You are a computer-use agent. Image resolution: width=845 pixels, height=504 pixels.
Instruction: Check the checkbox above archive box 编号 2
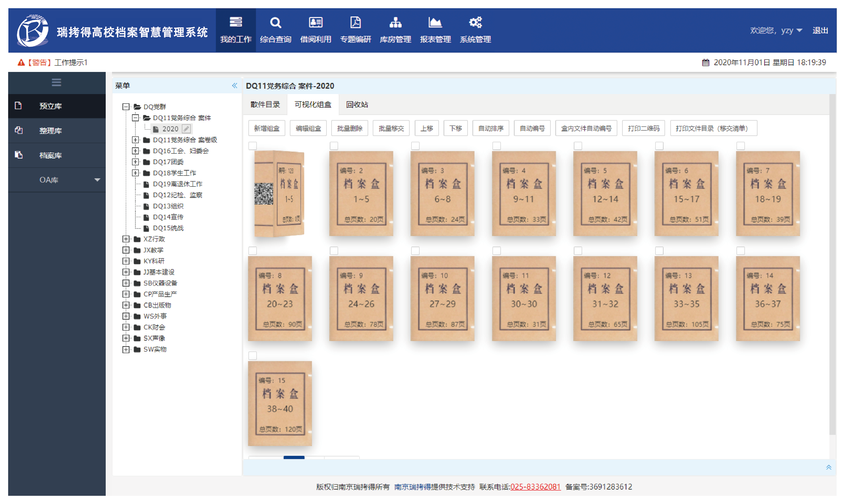[334, 146]
